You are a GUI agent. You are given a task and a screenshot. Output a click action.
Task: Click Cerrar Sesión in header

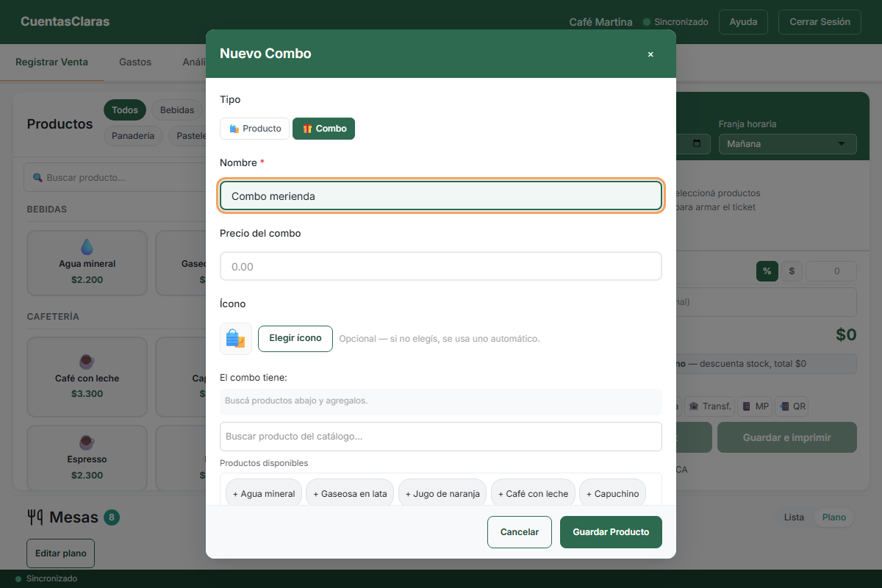click(x=820, y=22)
